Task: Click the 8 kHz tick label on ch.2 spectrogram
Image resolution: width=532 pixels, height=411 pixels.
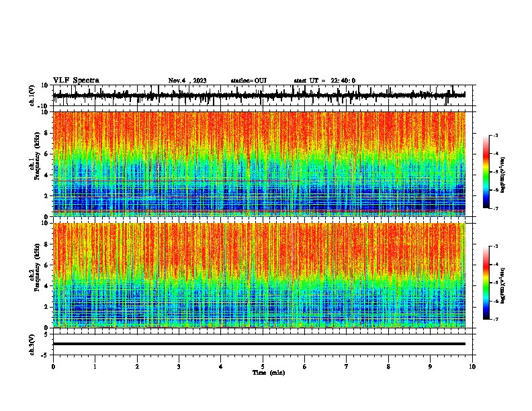Action: point(47,244)
